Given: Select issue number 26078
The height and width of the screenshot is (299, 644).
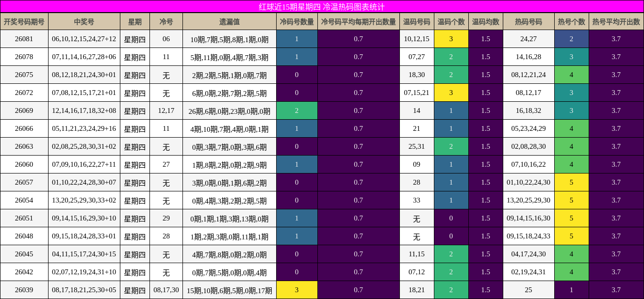Looking at the screenshot, I should [x=24, y=57].
